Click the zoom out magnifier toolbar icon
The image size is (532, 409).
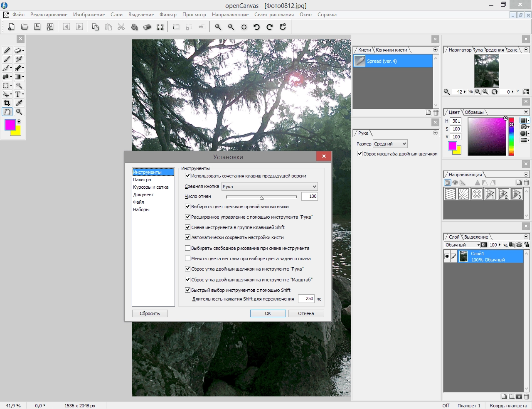pos(231,27)
